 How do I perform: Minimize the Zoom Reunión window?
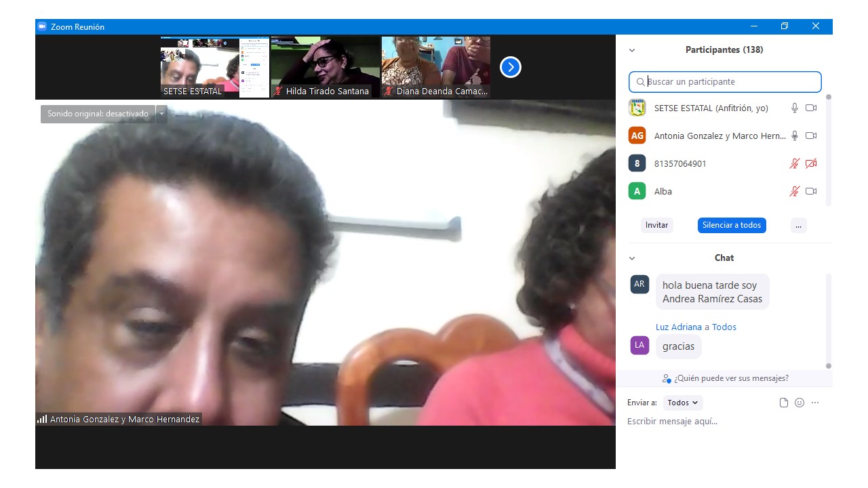754,26
